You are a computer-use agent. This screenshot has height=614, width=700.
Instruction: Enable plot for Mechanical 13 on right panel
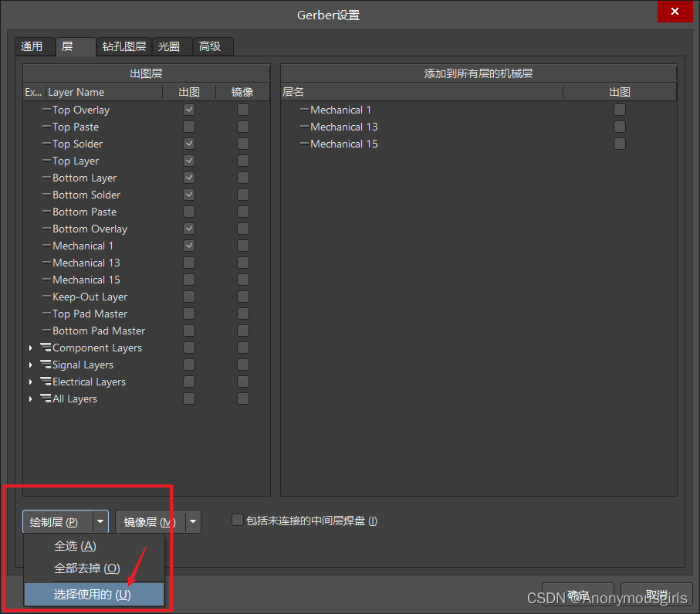point(620,127)
